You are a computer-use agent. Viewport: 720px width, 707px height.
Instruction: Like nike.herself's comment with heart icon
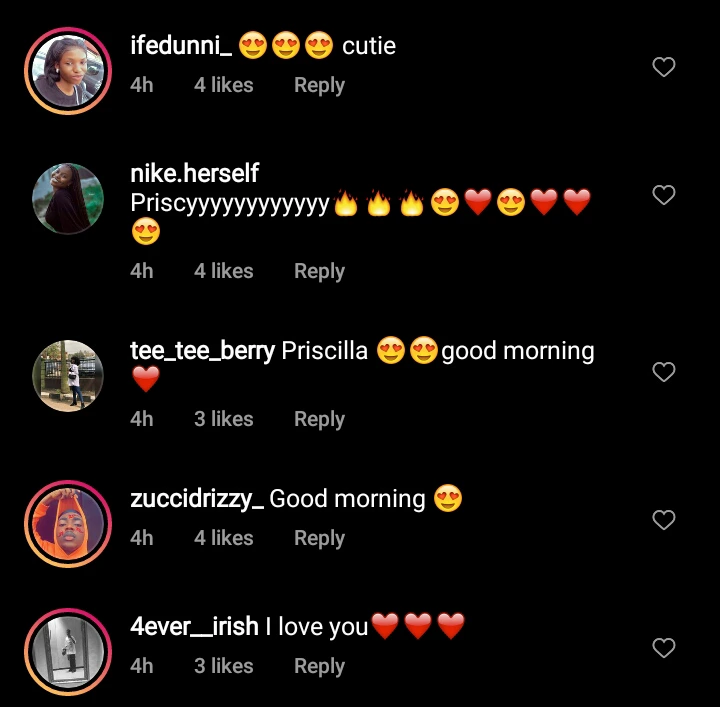[664, 195]
